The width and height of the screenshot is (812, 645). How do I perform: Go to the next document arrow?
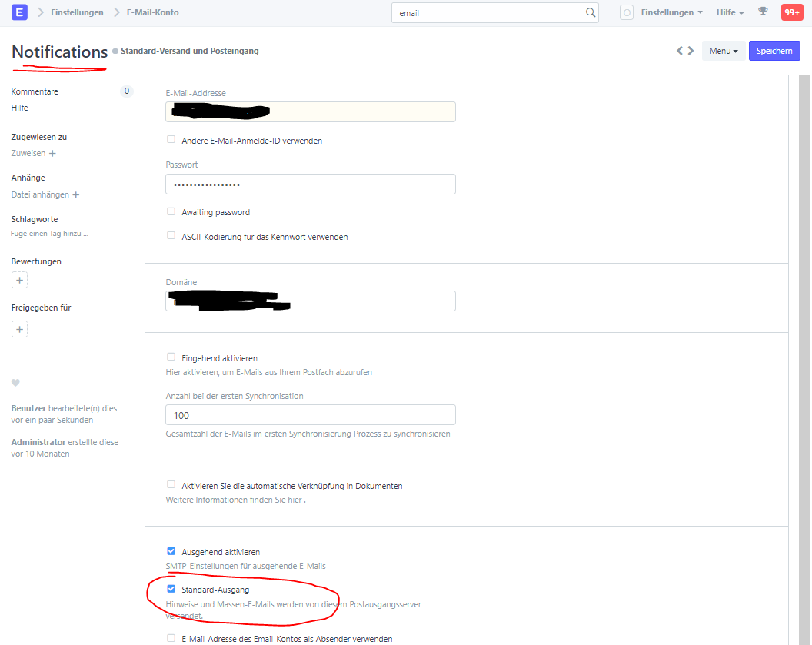pyautogui.click(x=691, y=51)
